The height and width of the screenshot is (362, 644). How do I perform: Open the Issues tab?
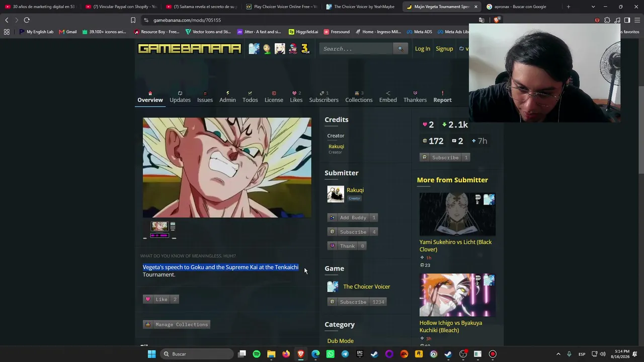pos(205,97)
